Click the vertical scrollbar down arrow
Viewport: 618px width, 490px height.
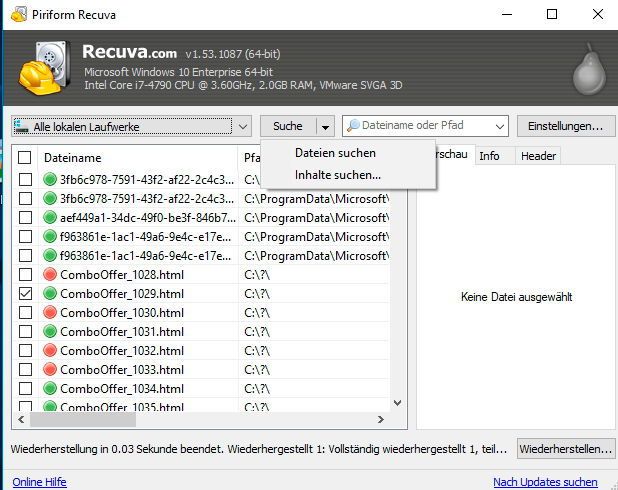(398, 403)
